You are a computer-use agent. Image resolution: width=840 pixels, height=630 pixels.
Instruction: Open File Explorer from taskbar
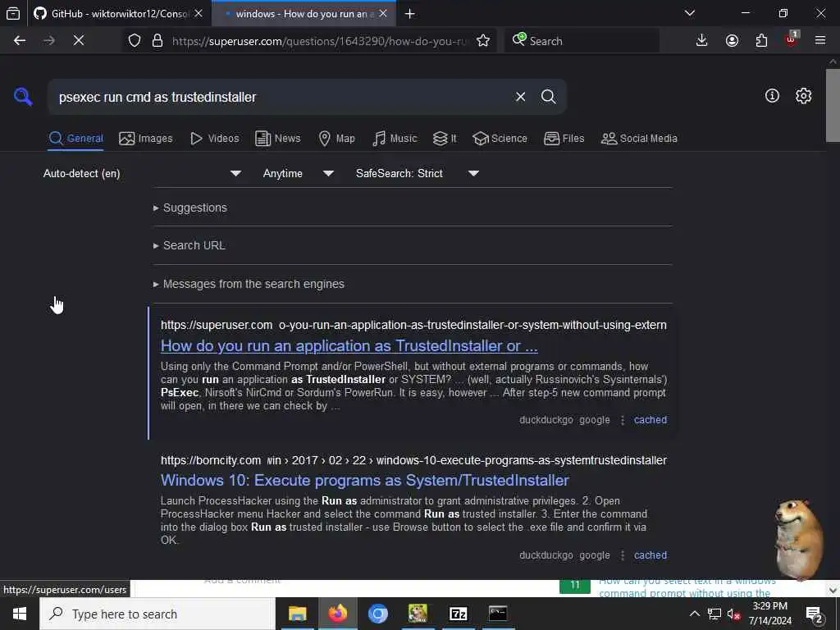click(x=297, y=614)
